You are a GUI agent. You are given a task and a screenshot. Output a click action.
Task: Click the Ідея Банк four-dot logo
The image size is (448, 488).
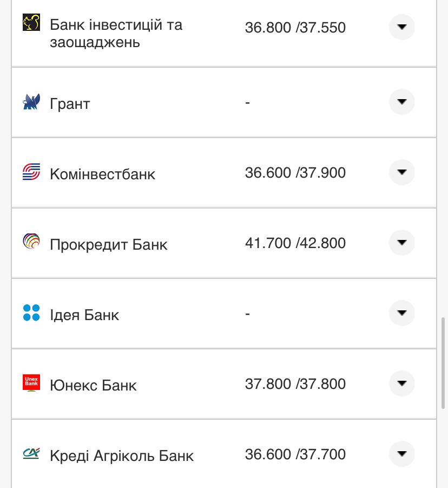[x=31, y=313]
